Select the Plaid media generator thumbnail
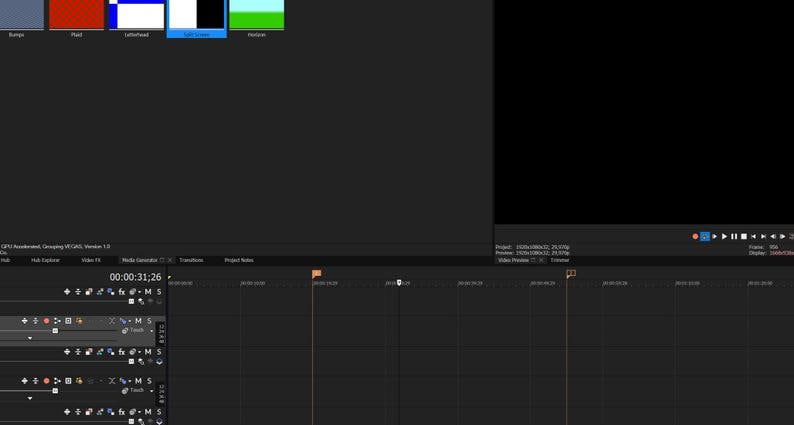 coord(76,15)
